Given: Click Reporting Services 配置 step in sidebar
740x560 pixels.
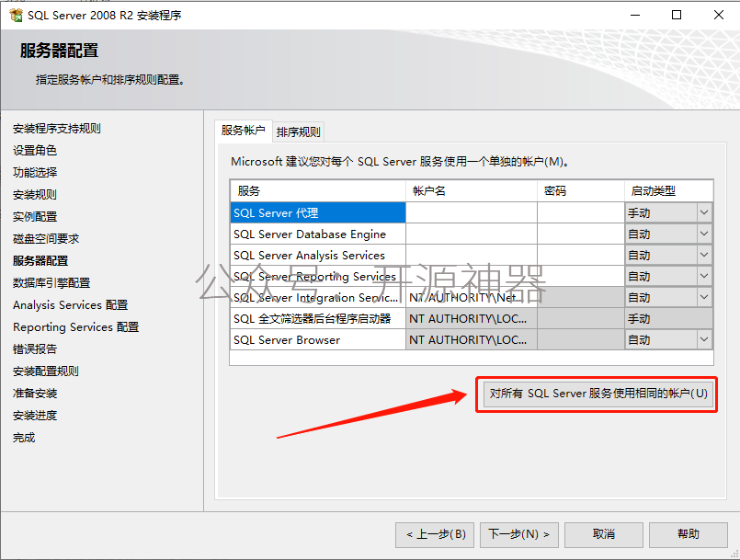Looking at the screenshot, I should (76, 326).
